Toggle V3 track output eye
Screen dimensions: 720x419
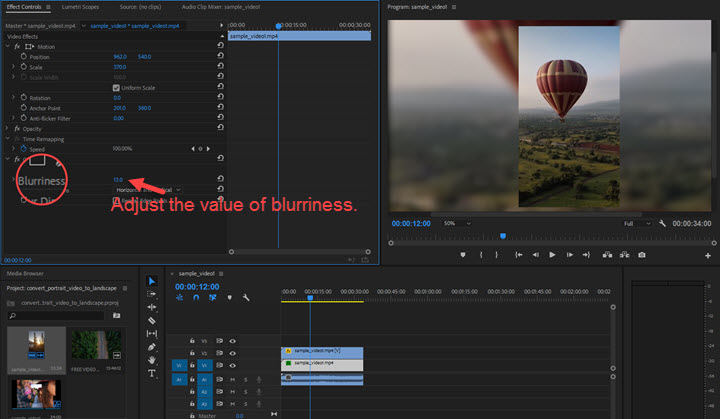[232, 341]
